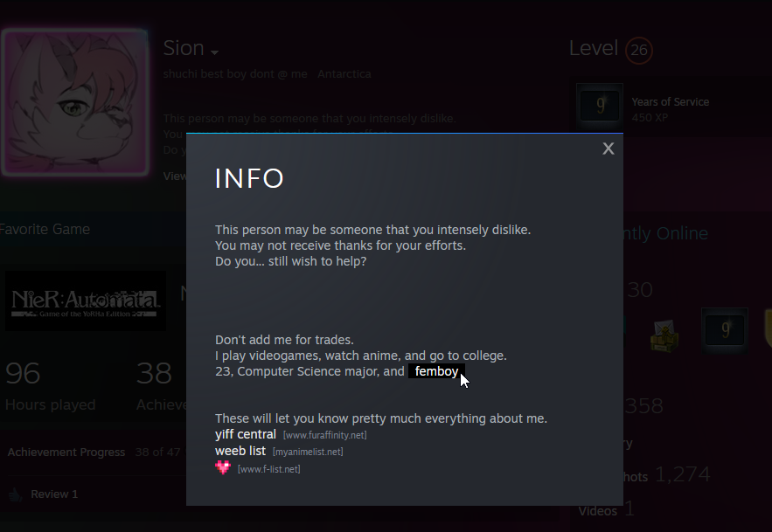This screenshot has height=532, width=772.
Task: Click "I play videogames, watch anime" line
Action: pos(361,356)
